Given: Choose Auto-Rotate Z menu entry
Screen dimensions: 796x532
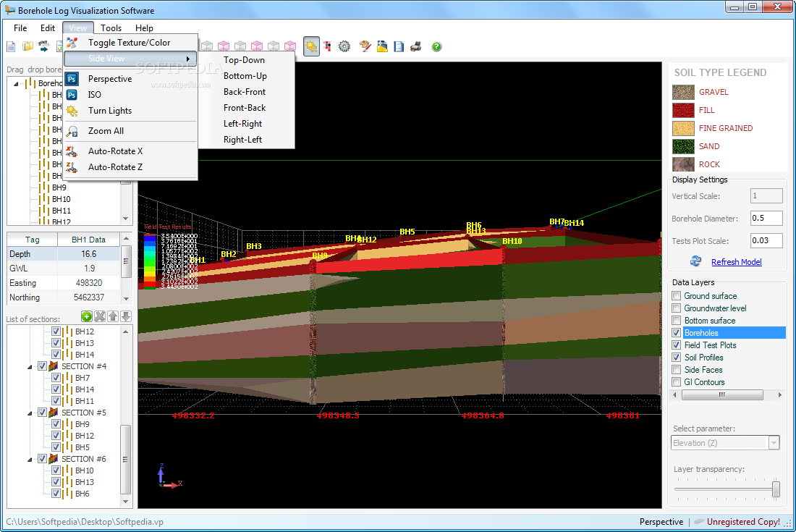Looking at the screenshot, I should coord(130,167).
